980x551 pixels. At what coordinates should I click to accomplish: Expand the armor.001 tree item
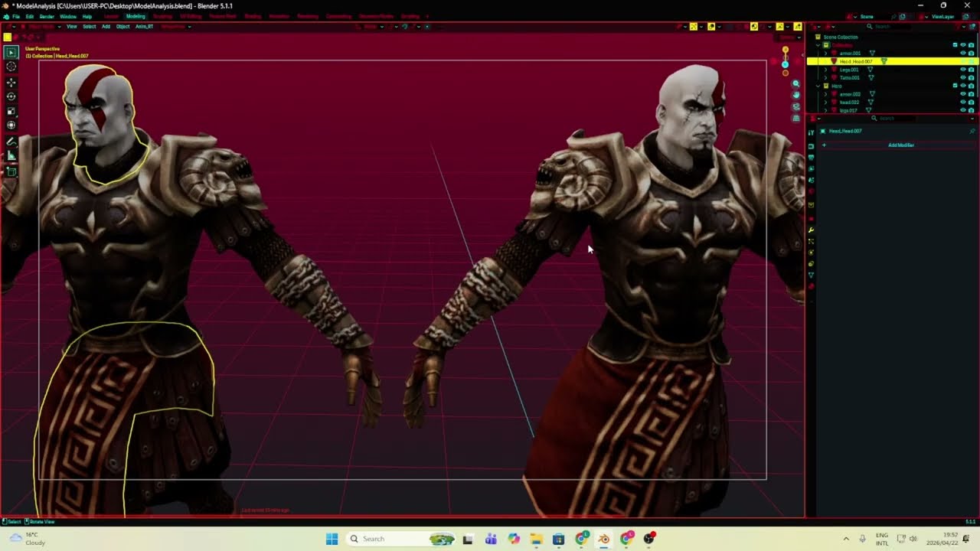pyautogui.click(x=825, y=53)
